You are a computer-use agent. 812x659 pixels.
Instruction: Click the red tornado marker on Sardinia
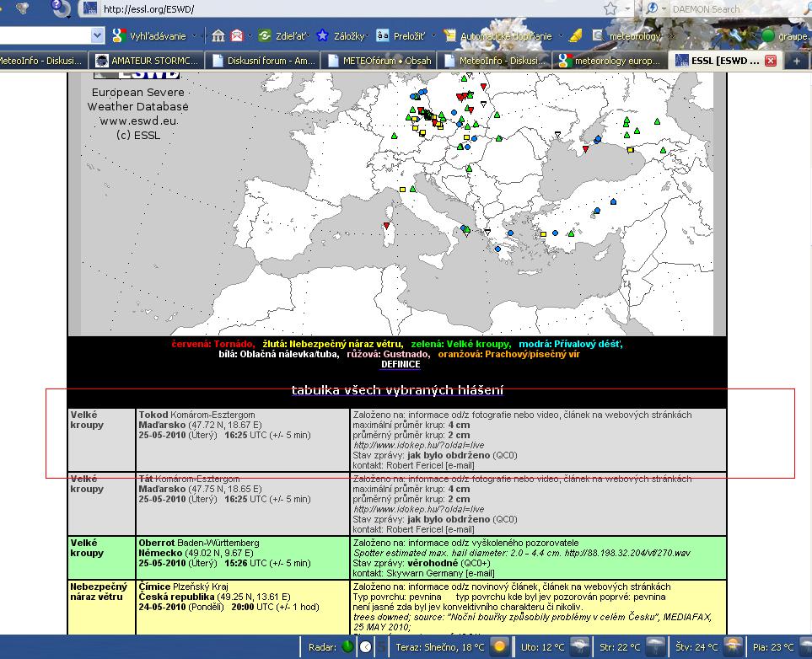(x=386, y=226)
